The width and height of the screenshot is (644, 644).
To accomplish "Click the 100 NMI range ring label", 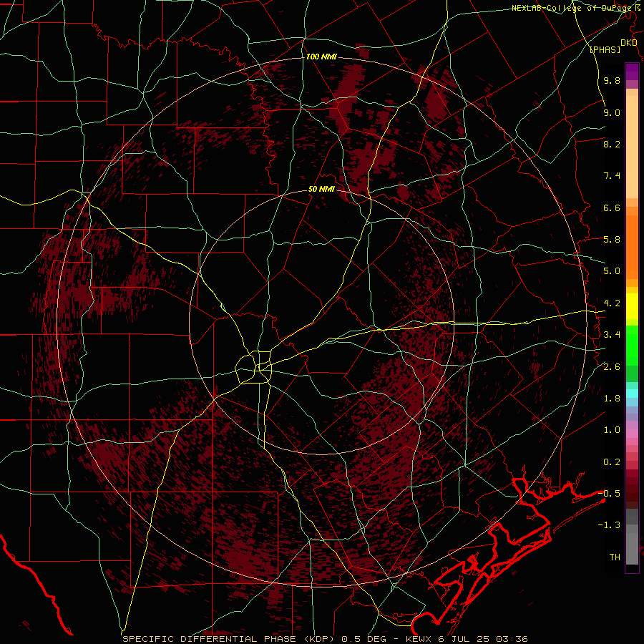I will pyautogui.click(x=321, y=57).
